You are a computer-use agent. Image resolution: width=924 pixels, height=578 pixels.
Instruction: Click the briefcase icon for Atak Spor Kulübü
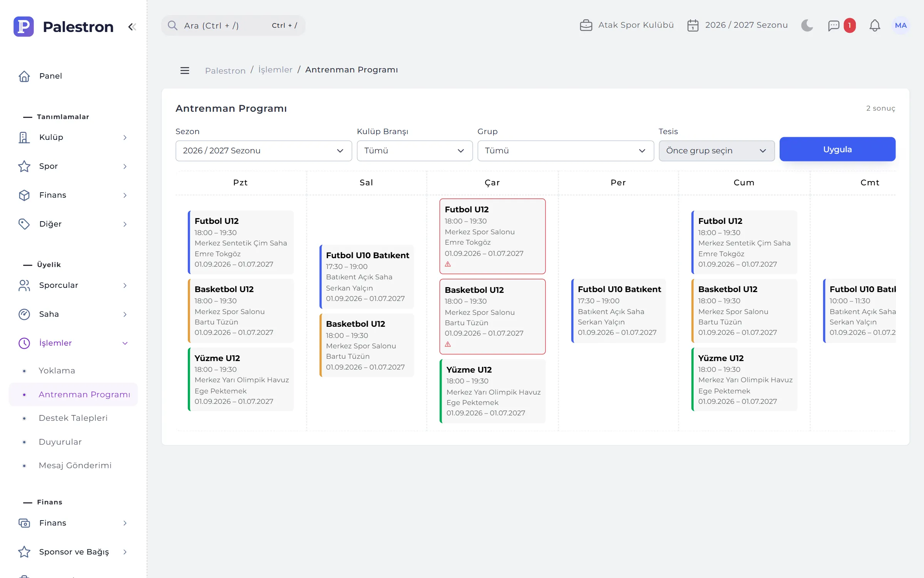click(x=586, y=25)
